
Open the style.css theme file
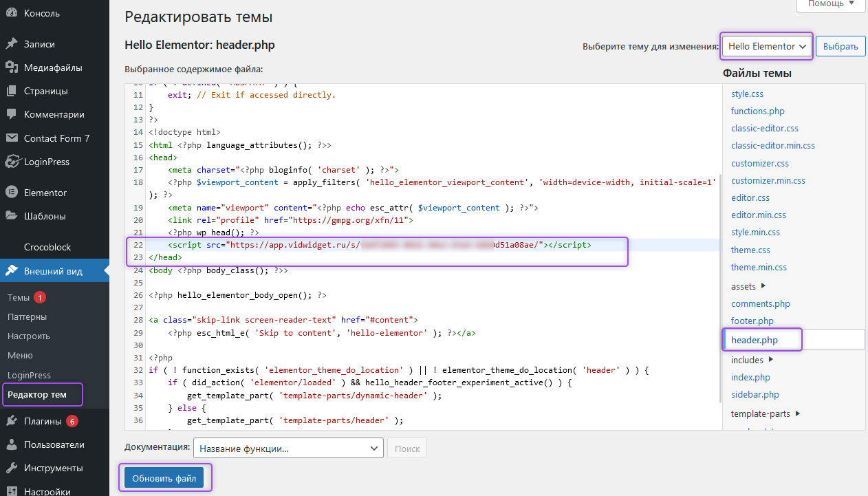click(748, 94)
